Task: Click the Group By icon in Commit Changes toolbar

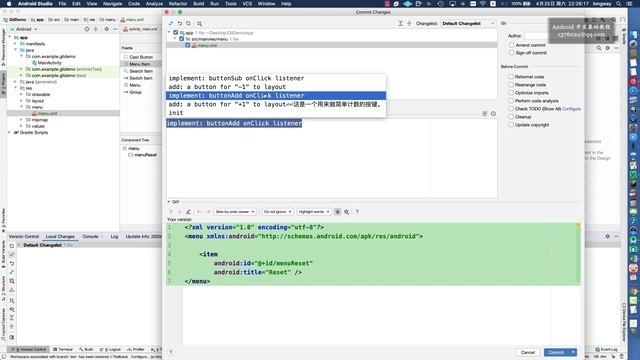Action: coord(200,24)
